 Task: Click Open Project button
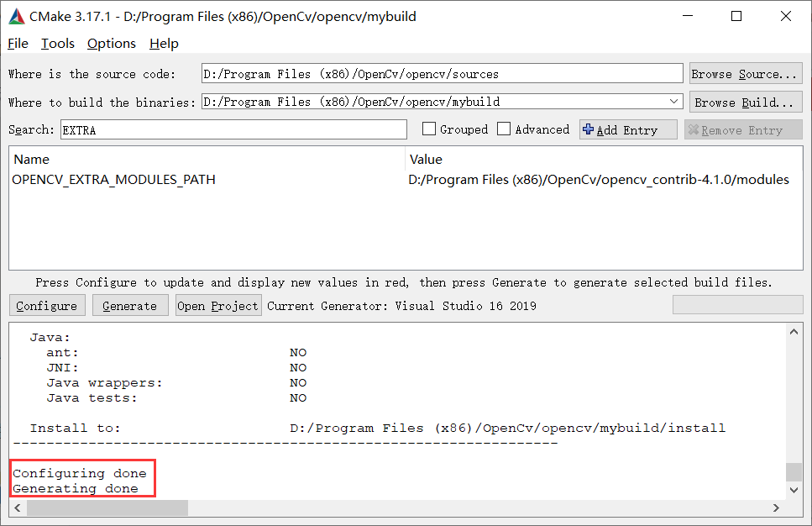click(x=217, y=305)
